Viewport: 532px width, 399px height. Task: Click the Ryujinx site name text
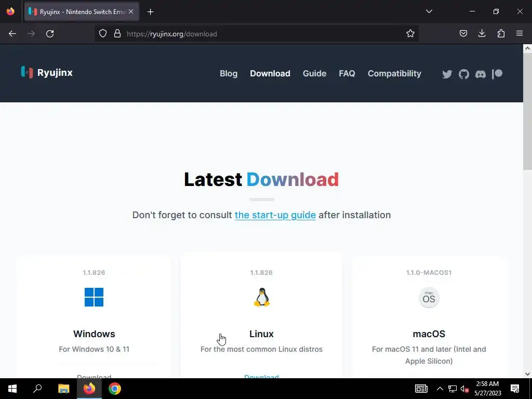55,73
